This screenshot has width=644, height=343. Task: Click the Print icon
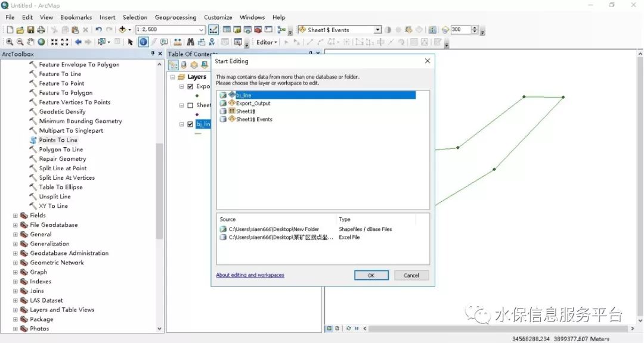(41, 30)
